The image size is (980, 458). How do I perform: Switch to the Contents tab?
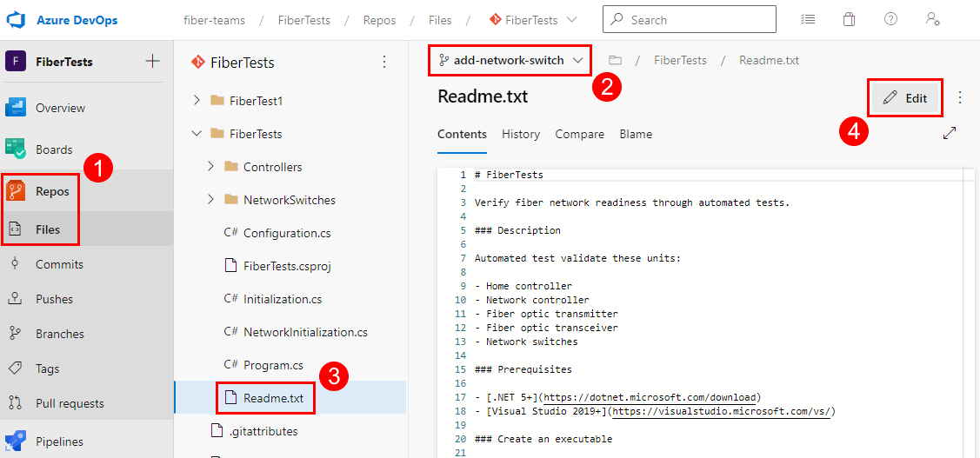point(462,135)
